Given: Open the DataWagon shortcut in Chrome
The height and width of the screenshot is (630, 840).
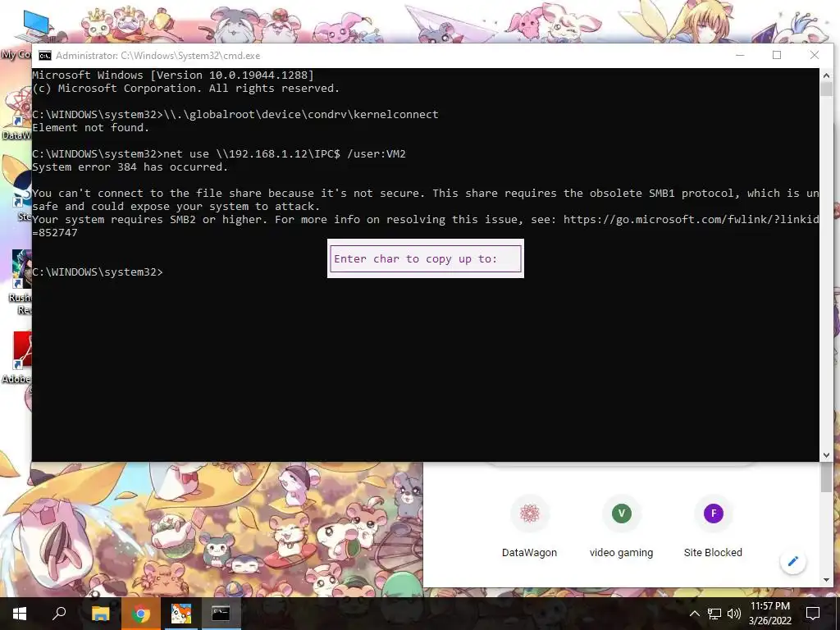Looking at the screenshot, I should (529, 527).
